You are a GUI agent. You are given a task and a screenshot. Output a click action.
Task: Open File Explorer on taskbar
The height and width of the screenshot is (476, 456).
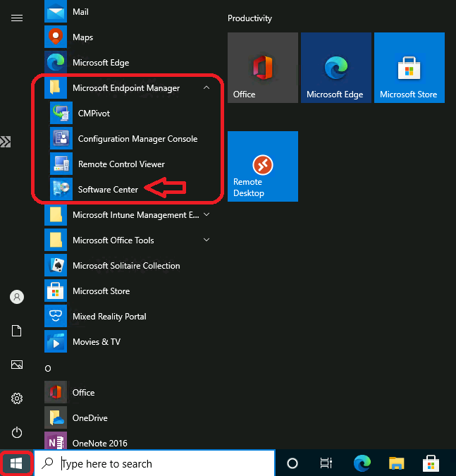[397, 463]
